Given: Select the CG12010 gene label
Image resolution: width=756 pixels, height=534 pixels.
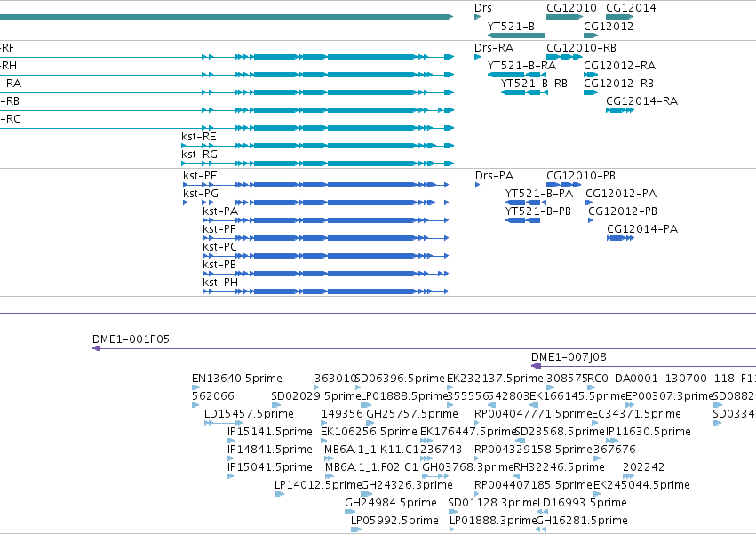Looking at the screenshot, I should [571, 8].
